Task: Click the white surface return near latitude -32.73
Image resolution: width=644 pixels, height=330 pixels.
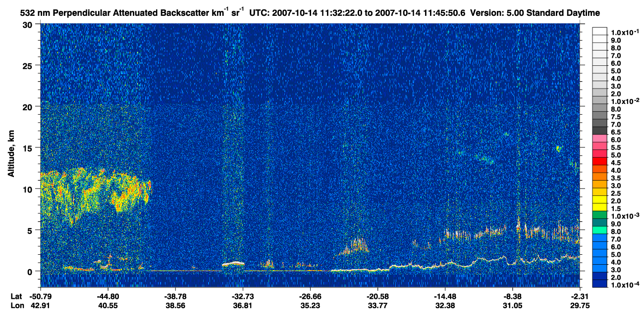Action: point(233,264)
